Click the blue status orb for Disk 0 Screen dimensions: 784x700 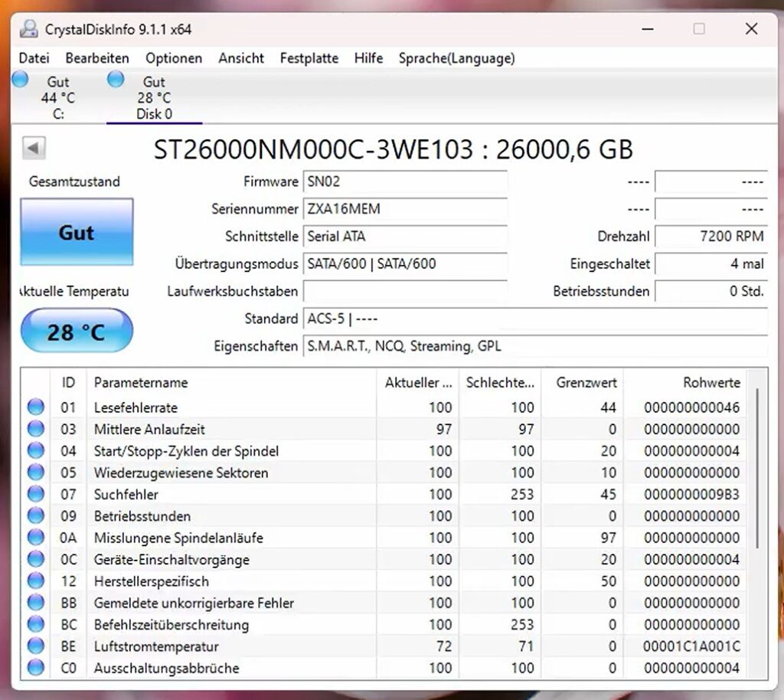[116, 79]
